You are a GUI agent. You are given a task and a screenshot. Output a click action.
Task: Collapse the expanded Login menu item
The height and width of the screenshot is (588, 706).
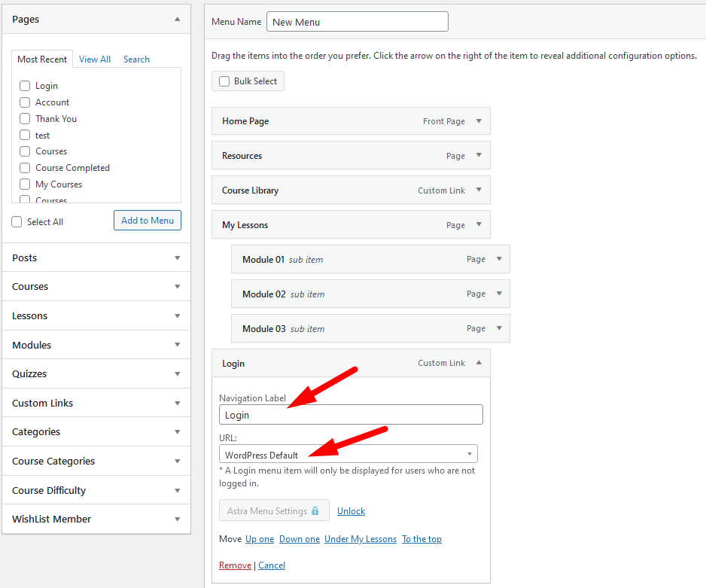tap(479, 363)
